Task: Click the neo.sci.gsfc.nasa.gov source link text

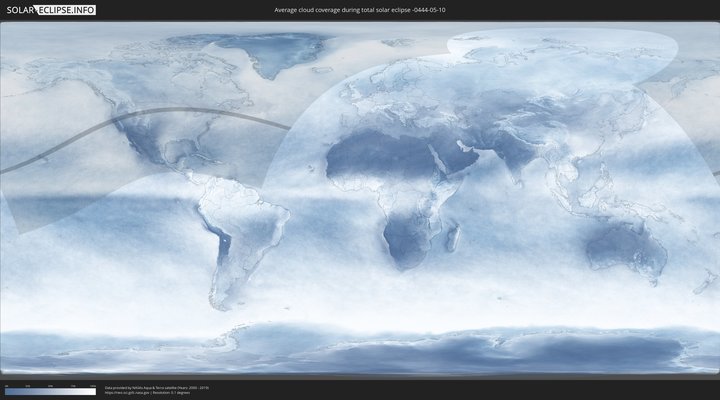Action: coord(127,393)
